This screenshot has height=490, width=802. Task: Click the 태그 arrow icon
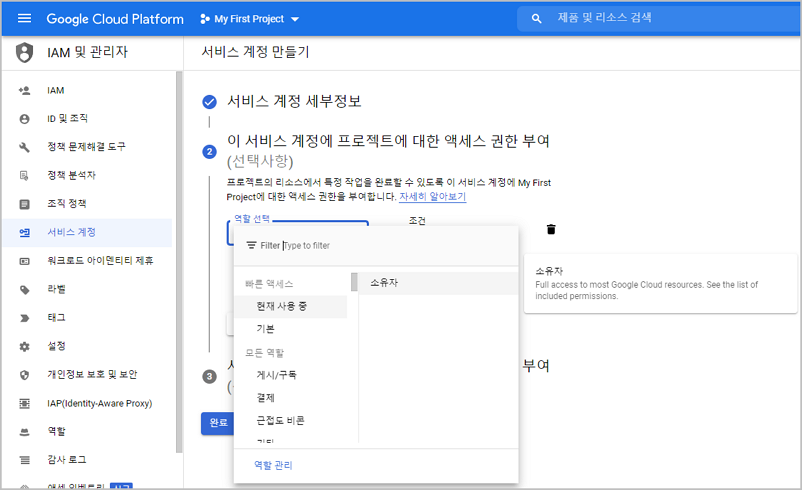click(x=24, y=318)
